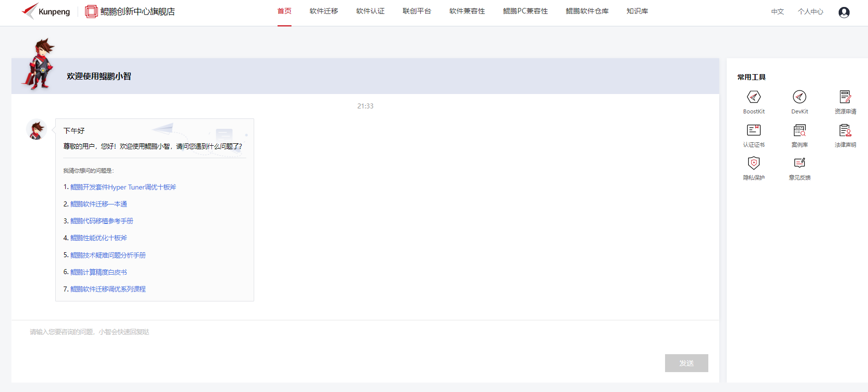This screenshot has width=868, height=392.
Task: Click the 法律声明 icon
Action: 845,130
